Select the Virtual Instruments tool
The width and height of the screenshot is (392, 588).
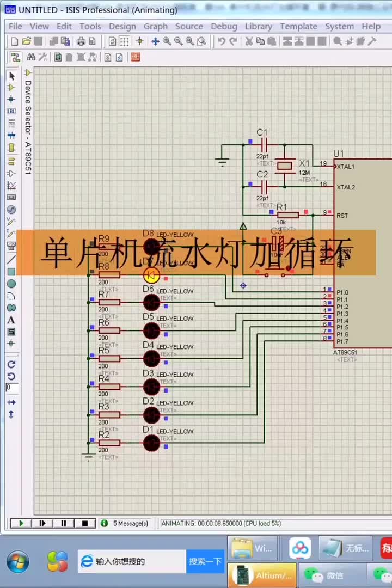[x=11, y=246]
